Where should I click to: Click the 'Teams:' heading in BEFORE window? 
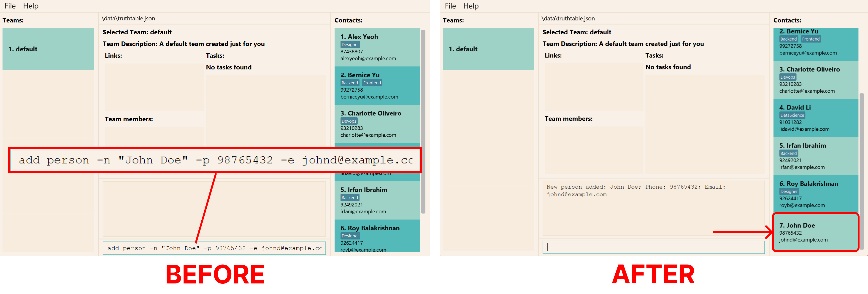coord(13,20)
